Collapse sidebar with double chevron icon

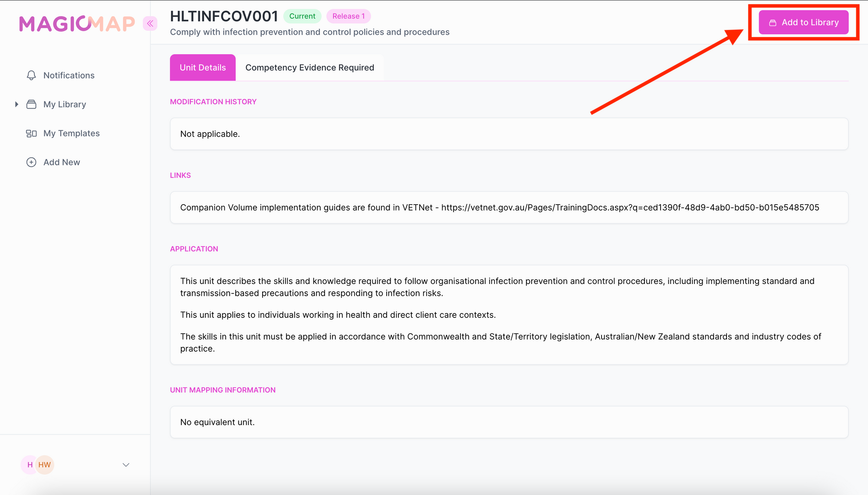150,23
